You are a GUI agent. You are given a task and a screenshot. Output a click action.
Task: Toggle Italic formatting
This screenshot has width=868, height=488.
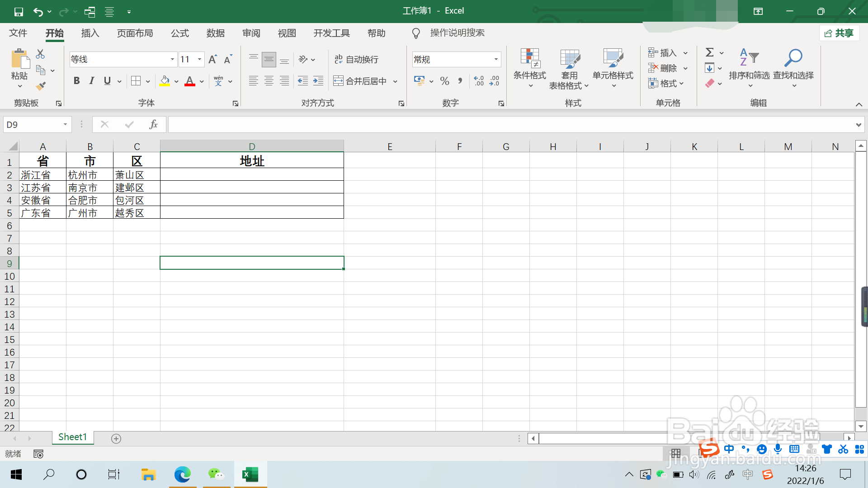pos(92,81)
